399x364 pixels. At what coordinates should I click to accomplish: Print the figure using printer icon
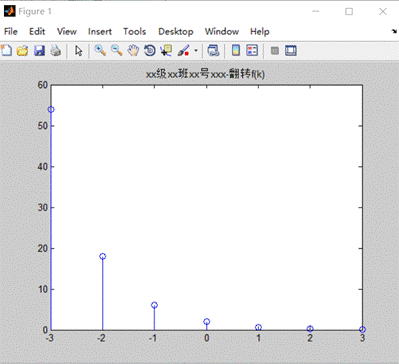(x=56, y=51)
